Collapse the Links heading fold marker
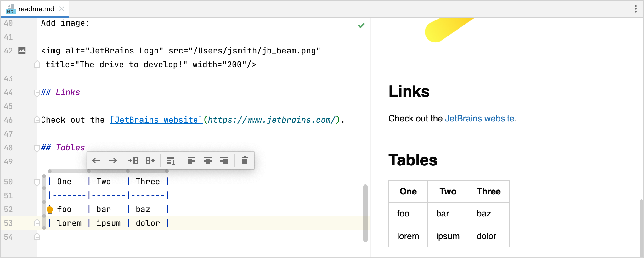644x258 pixels. click(x=37, y=93)
